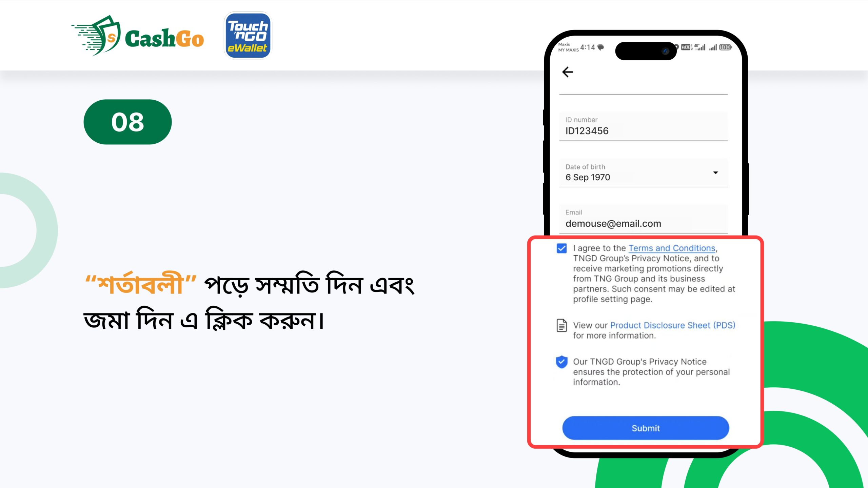Click the ID number input field
Image resolution: width=868 pixels, height=488 pixels.
pos(643,126)
